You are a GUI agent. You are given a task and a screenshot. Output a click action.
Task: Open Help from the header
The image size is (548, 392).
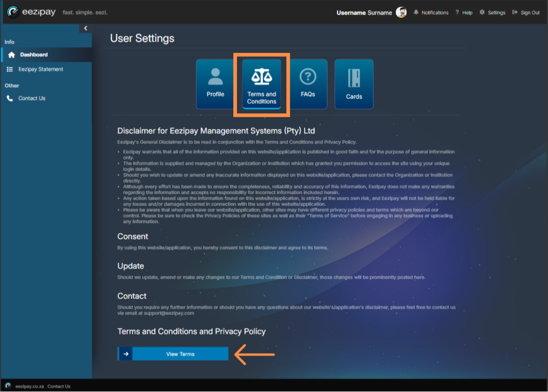464,12
